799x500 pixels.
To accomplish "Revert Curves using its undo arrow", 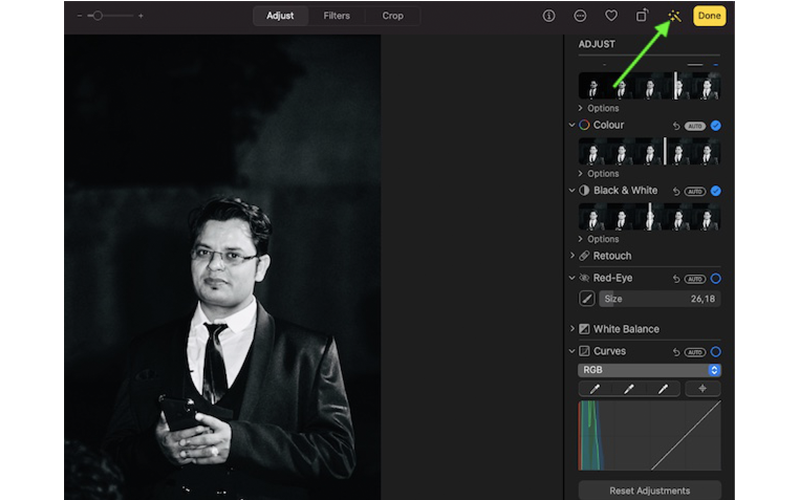I will 676,352.
